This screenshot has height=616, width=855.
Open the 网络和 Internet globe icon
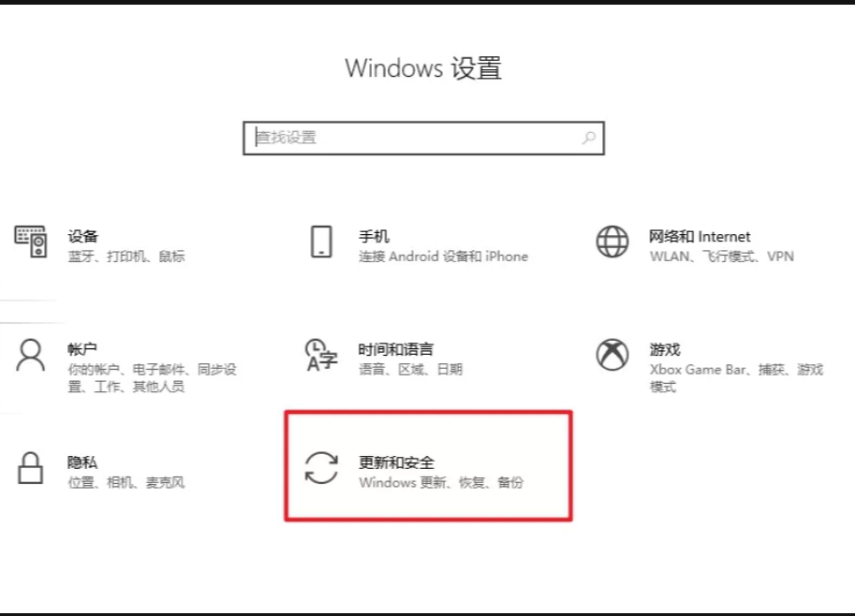point(612,242)
